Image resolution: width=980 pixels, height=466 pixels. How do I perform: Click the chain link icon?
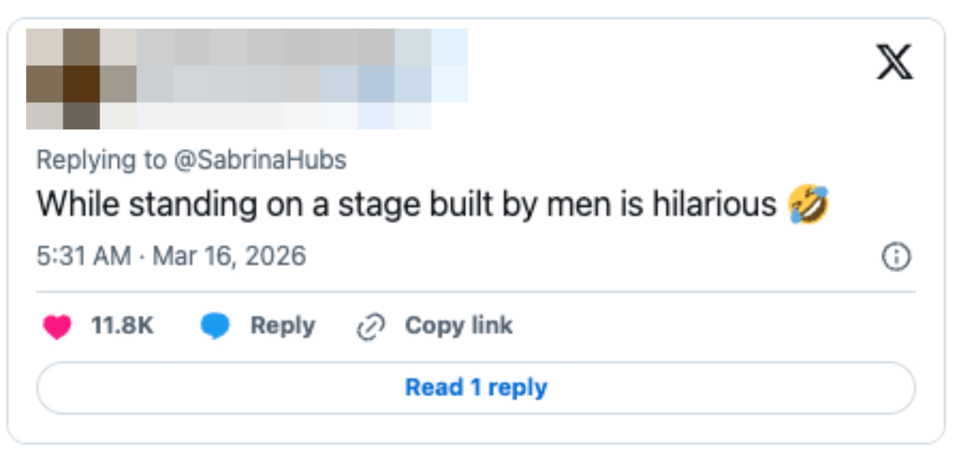pos(370,326)
